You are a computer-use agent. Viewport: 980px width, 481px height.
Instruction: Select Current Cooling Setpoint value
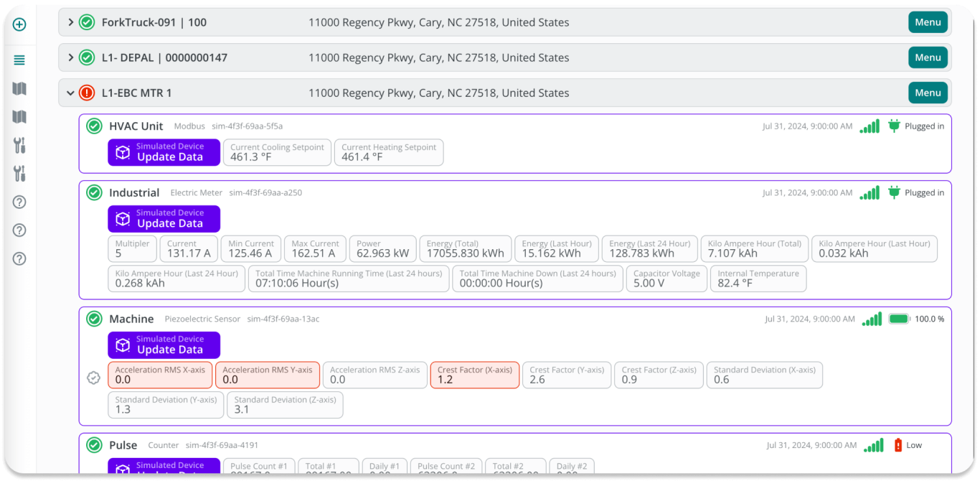(278, 152)
